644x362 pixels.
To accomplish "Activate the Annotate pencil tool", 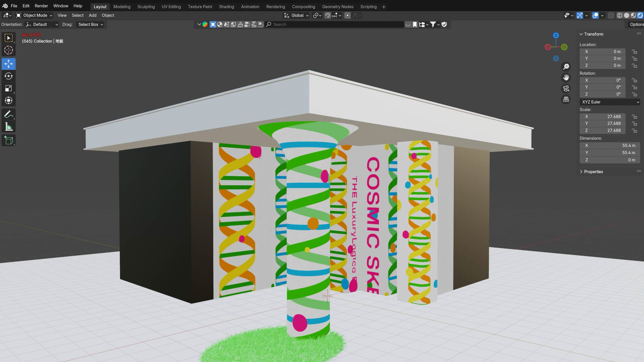I will tap(8, 114).
